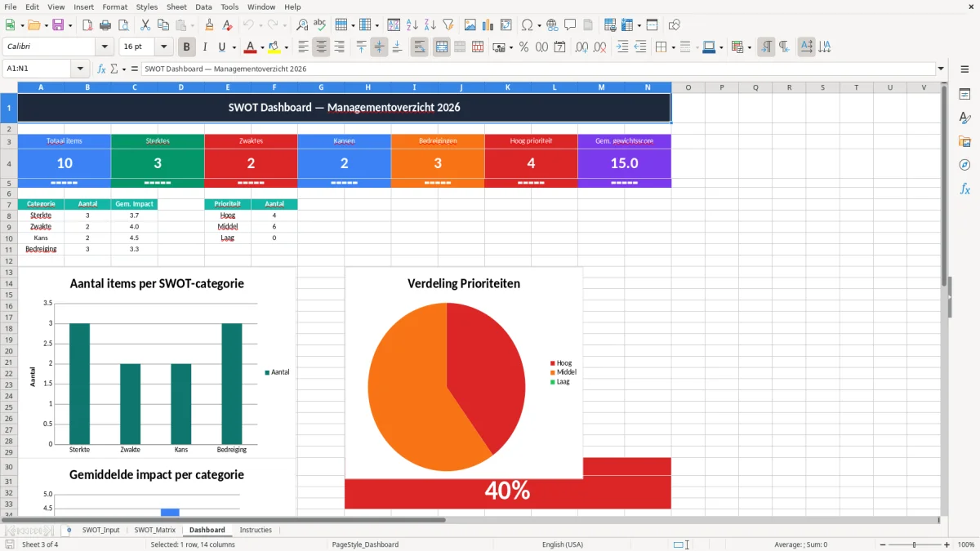This screenshot has height=551, width=980.
Task: Open sidebar Gallery icon
Action: [x=964, y=141]
